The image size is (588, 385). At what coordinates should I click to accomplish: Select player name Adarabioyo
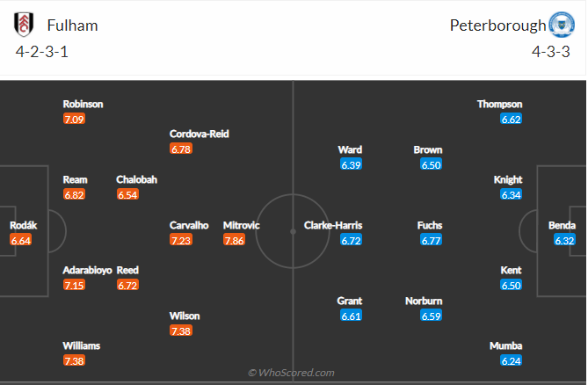(87, 270)
